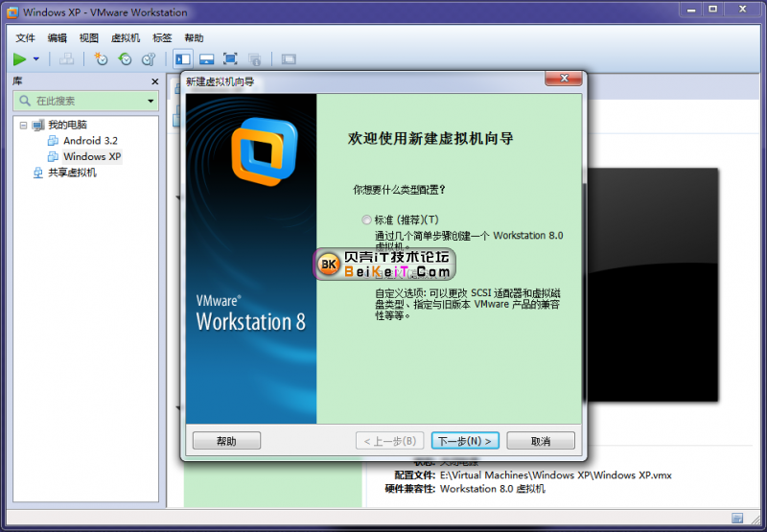Open the 虚拟机 menu
767x532 pixels.
(126, 38)
